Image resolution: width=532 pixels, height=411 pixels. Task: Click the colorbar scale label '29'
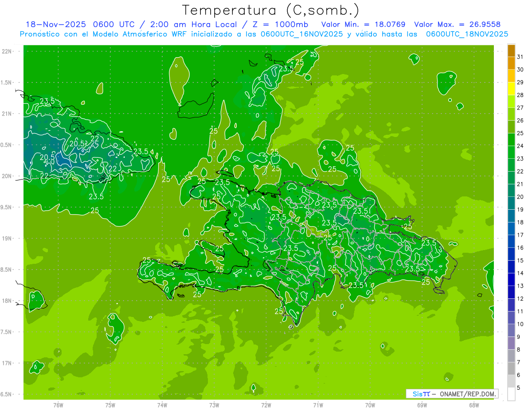pos(520,82)
